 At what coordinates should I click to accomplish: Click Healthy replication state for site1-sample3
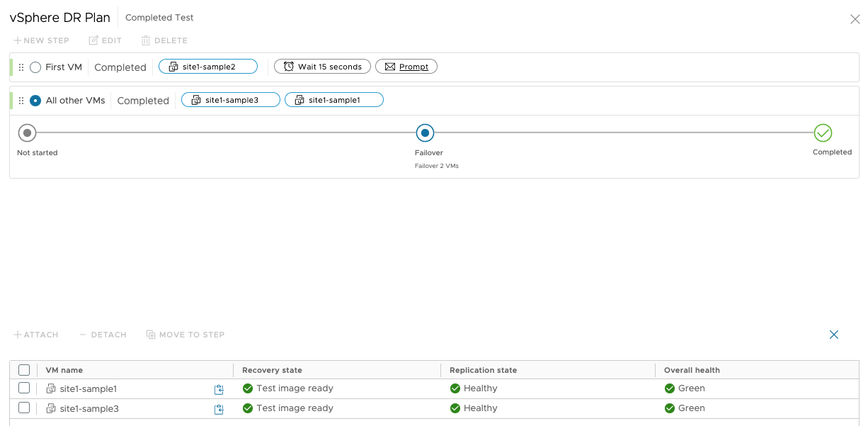point(481,408)
